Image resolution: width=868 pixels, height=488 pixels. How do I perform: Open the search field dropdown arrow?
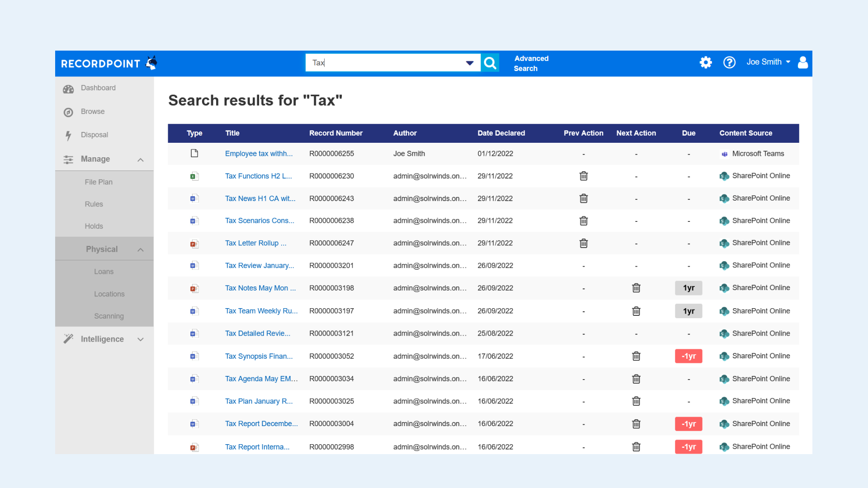click(469, 63)
